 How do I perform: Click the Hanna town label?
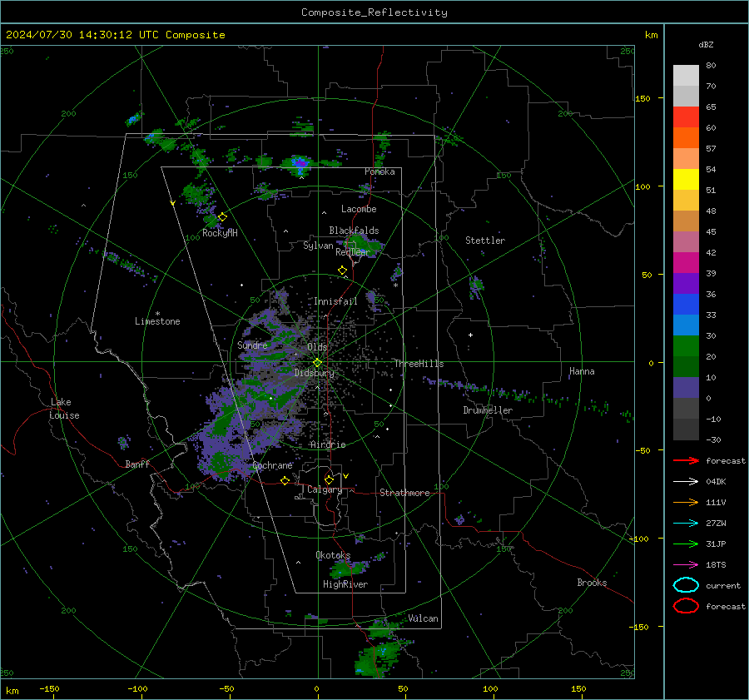click(582, 371)
